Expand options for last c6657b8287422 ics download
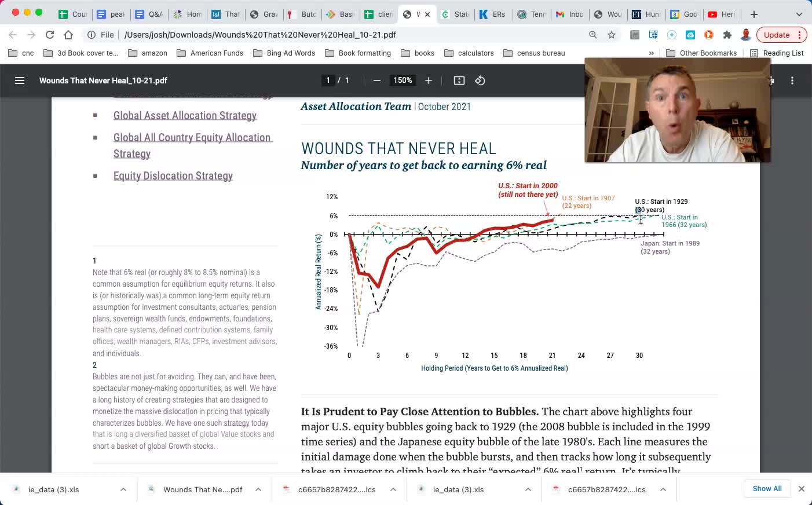This screenshot has height=505, width=812. (x=663, y=489)
